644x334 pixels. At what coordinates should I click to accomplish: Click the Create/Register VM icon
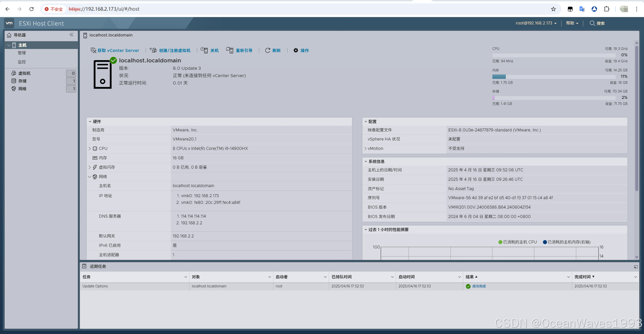click(x=153, y=50)
